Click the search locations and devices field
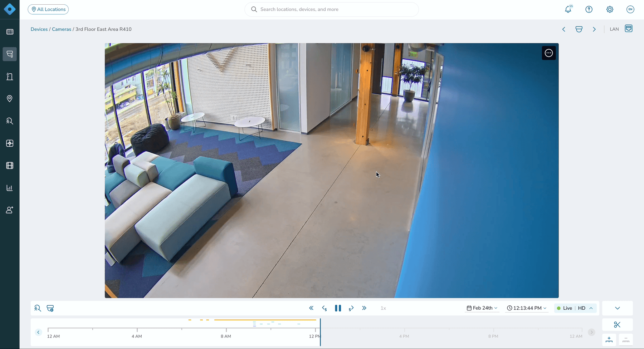This screenshot has height=349, width=644. (332, 9)
